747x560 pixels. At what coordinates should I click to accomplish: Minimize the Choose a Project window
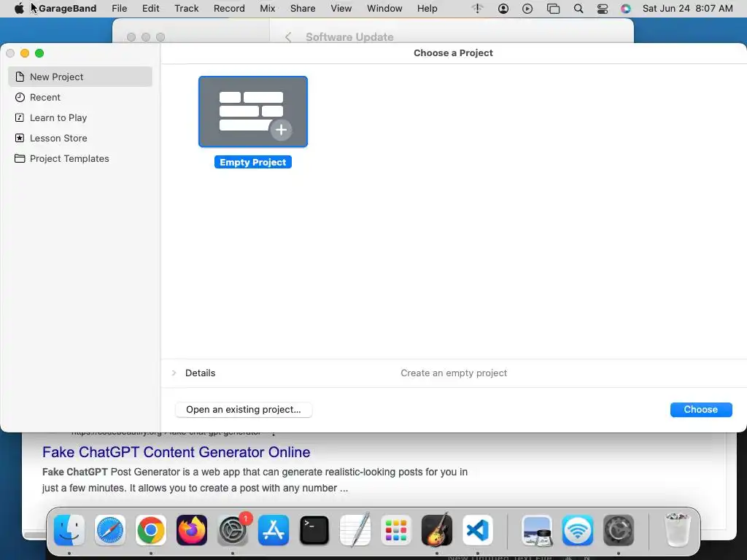[25, 53]
